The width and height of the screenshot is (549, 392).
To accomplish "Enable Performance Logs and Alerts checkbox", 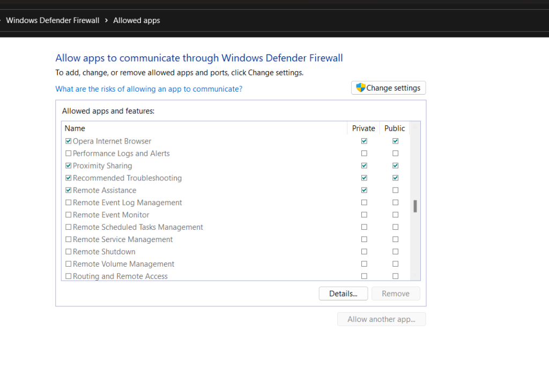I will [x=68, y=154].
